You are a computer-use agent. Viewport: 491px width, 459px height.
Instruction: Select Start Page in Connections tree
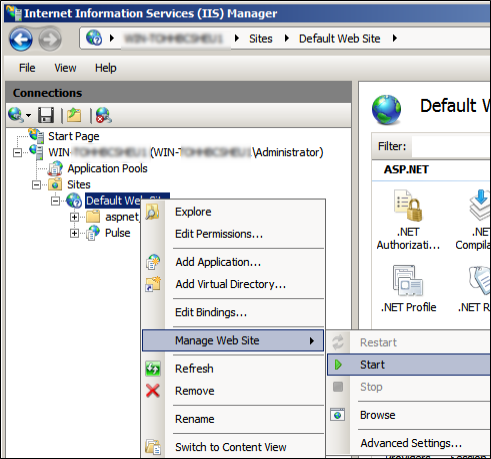pos(74,136)
